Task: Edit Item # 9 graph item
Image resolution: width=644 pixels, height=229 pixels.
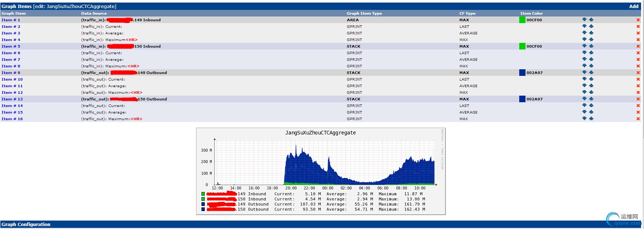Action: pyautogui.click(x=11, y=73)
